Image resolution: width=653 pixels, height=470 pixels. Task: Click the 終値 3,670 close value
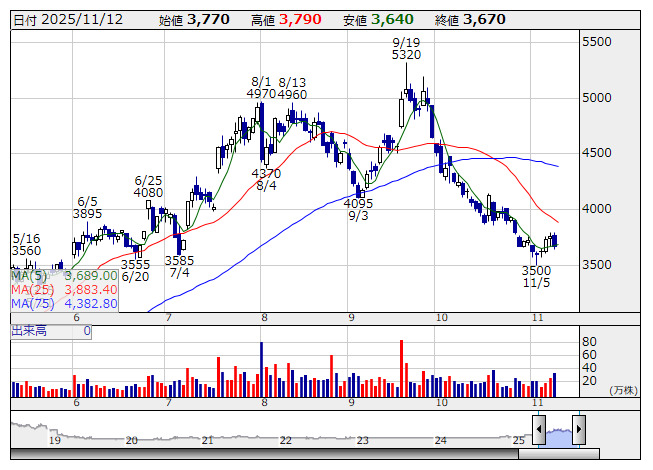tap(470, 20)
